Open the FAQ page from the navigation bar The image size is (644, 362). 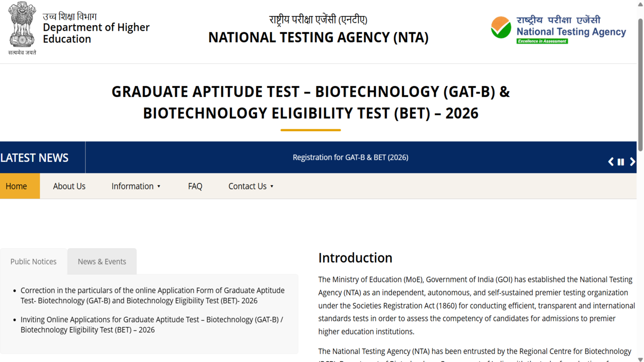coord(195,186)
